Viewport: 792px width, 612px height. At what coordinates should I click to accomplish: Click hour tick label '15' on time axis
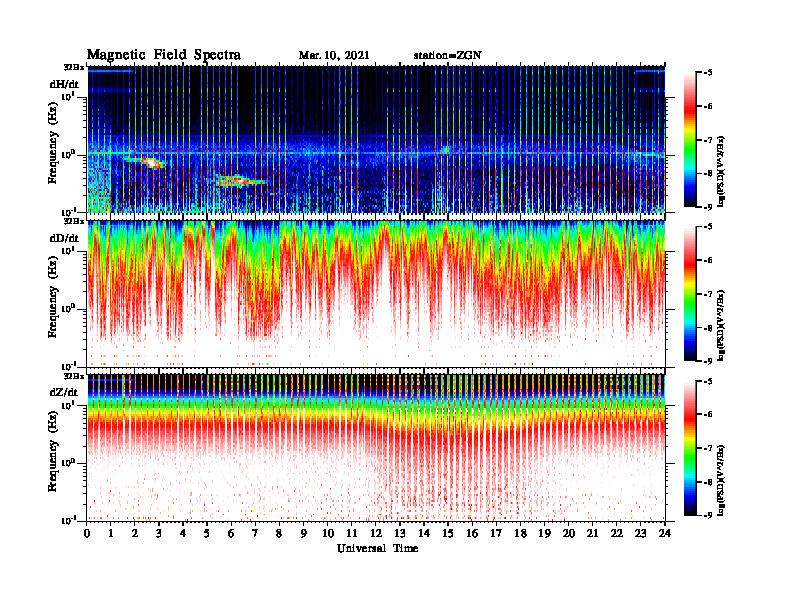coord(448,533)
